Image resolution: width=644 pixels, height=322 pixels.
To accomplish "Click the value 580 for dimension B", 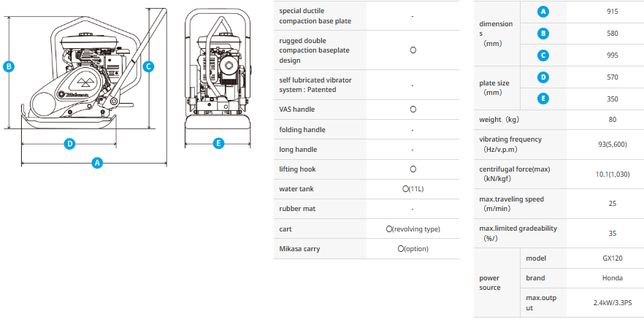I will point(613,34).
